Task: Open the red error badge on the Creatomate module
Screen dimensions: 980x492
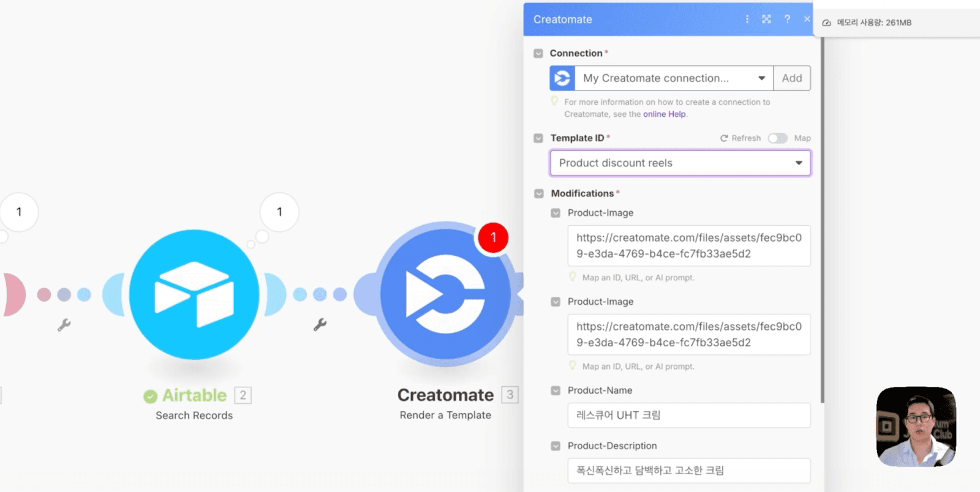Action: [x=493, y=237]
